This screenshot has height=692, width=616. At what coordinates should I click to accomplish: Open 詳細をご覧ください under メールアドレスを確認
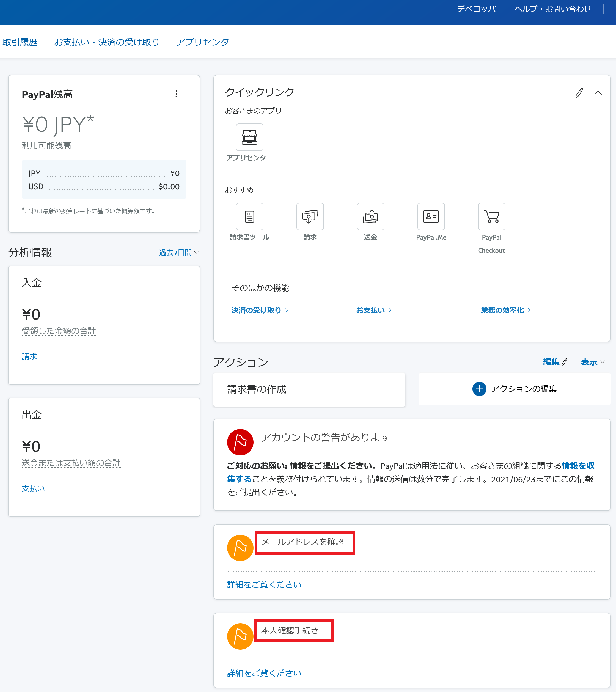[x=264, y=584]
